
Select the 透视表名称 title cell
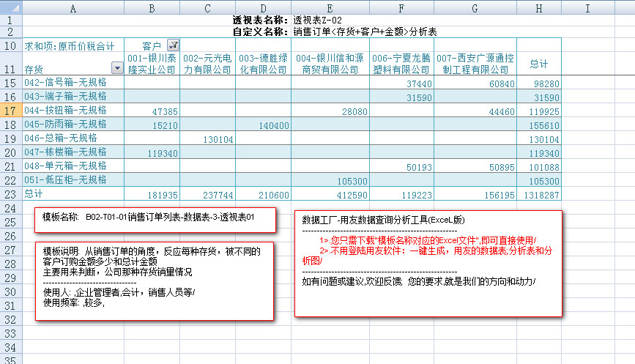click(x=260, y=21)
